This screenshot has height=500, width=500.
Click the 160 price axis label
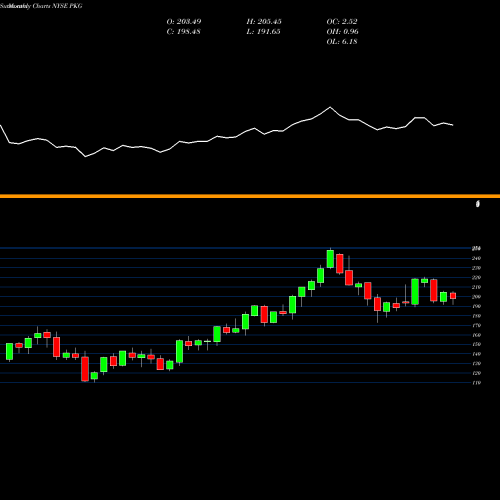point(477,335)
